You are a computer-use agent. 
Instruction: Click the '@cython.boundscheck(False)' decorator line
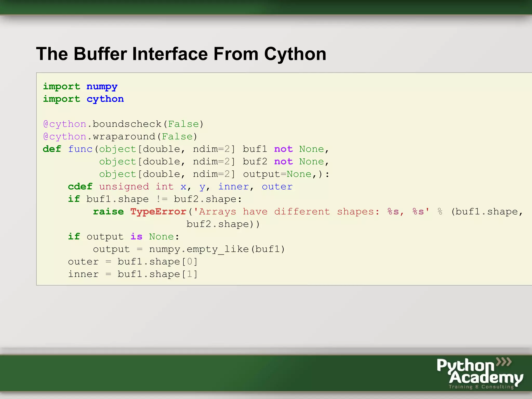(123, 124)
